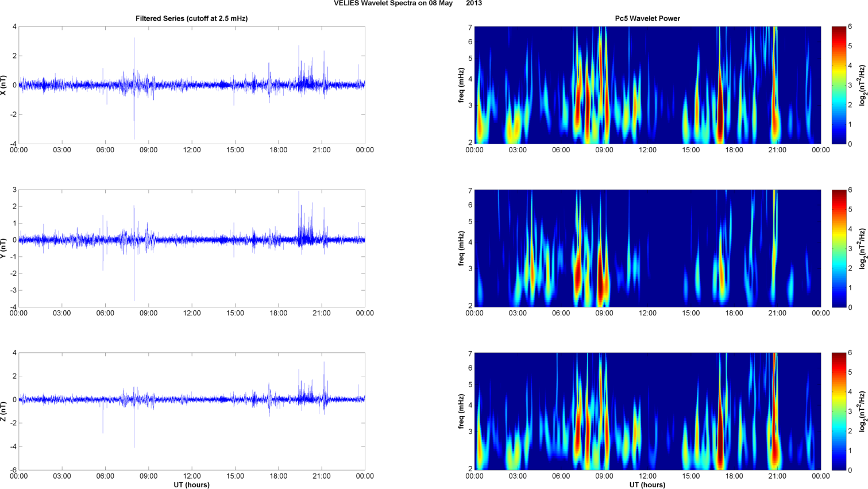The width and height of the screenshot is (868, 489).
Task: Click the "Z (nT)" axis label
Action: pyautogui.click(x=4, y=411)
